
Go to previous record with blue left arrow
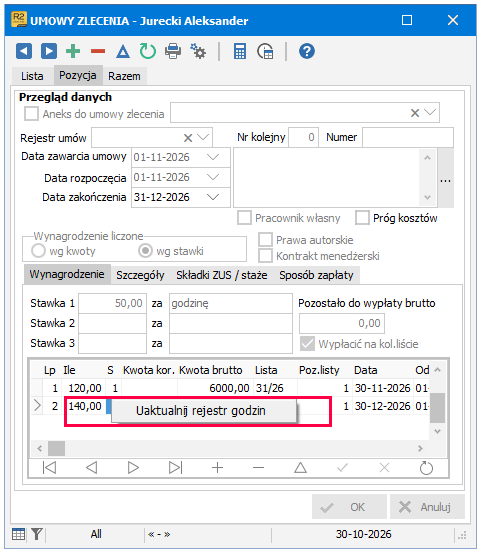[24, 51]
